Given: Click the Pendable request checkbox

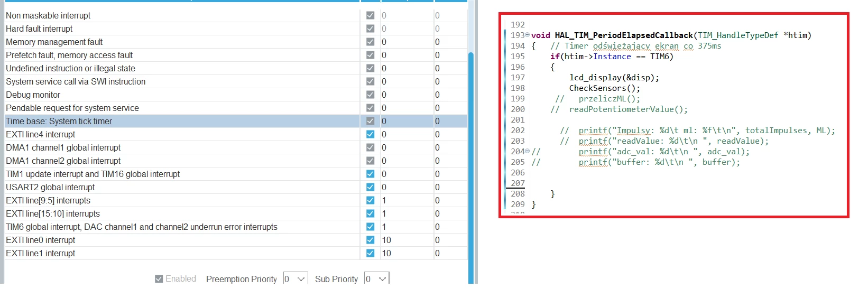Looking at the screenshot, I should 370,108.
